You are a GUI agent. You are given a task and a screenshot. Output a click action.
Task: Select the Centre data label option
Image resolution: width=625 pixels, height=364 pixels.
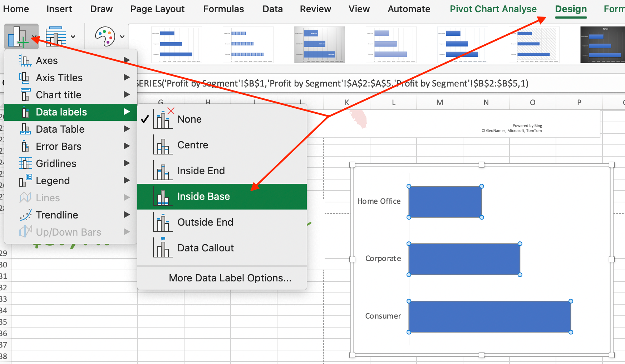click(192, 145)
